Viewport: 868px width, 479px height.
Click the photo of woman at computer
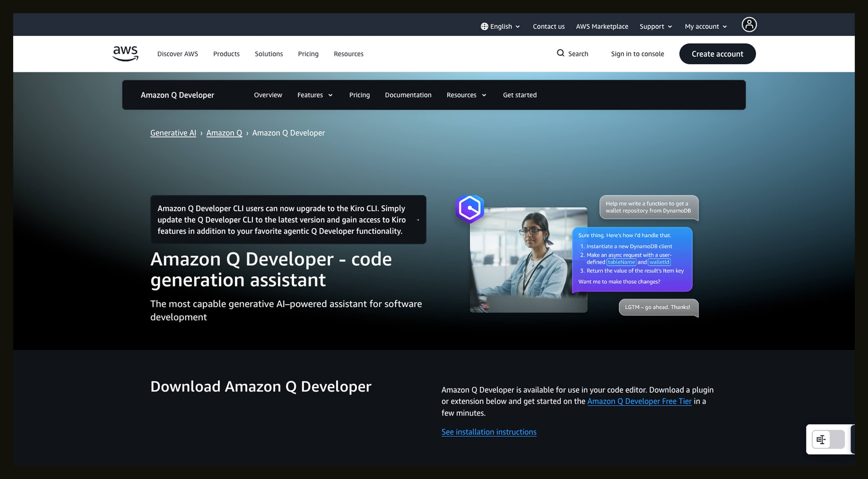pyautogui.click(x=528, y=260)
